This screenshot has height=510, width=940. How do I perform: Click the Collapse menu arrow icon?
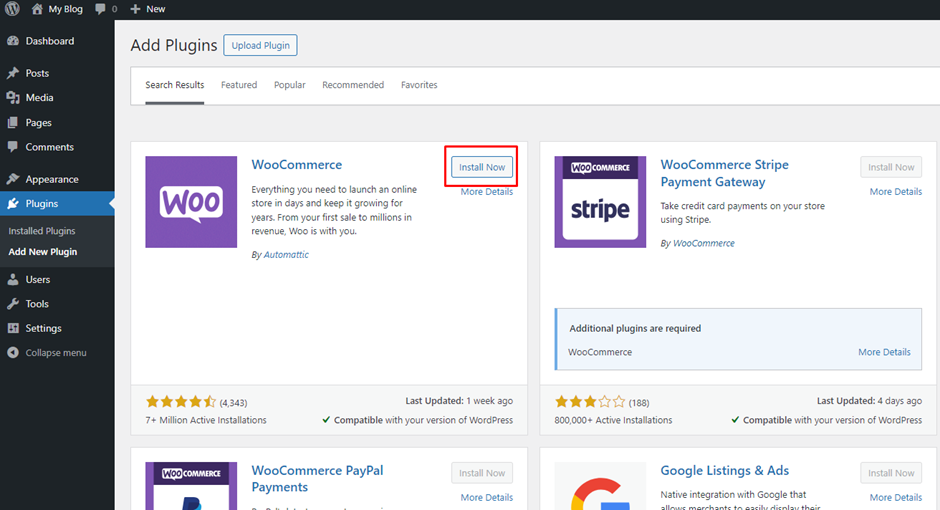pyautogui.click(x=13, y=352)
